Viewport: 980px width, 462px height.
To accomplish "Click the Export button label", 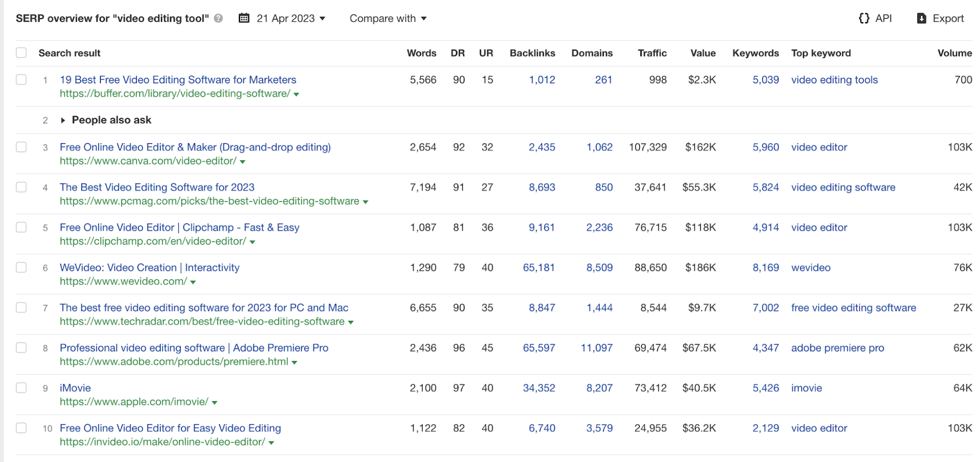I will (948, 18).
